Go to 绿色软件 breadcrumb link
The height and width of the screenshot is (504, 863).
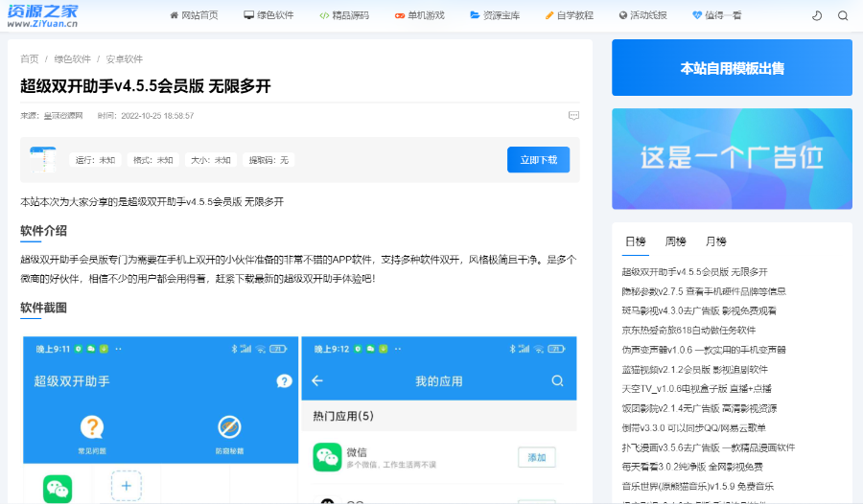[x=73, y=58]
